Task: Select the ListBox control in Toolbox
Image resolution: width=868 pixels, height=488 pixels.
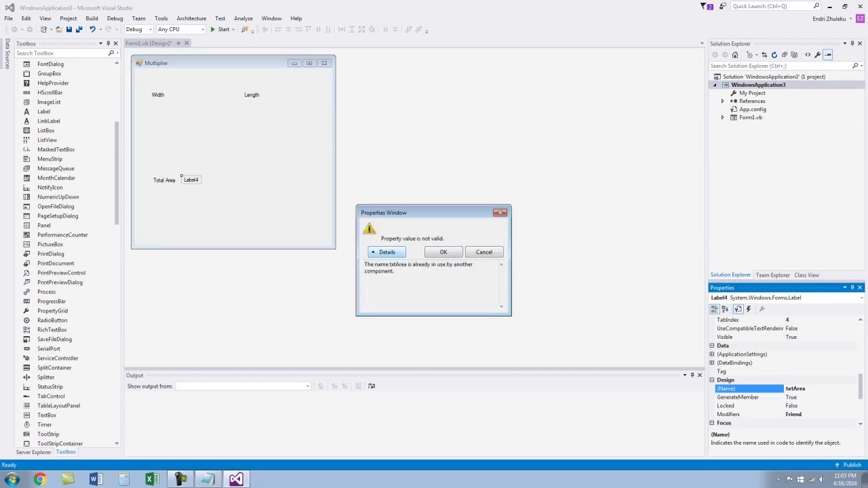Action: [x=45, y=130]
